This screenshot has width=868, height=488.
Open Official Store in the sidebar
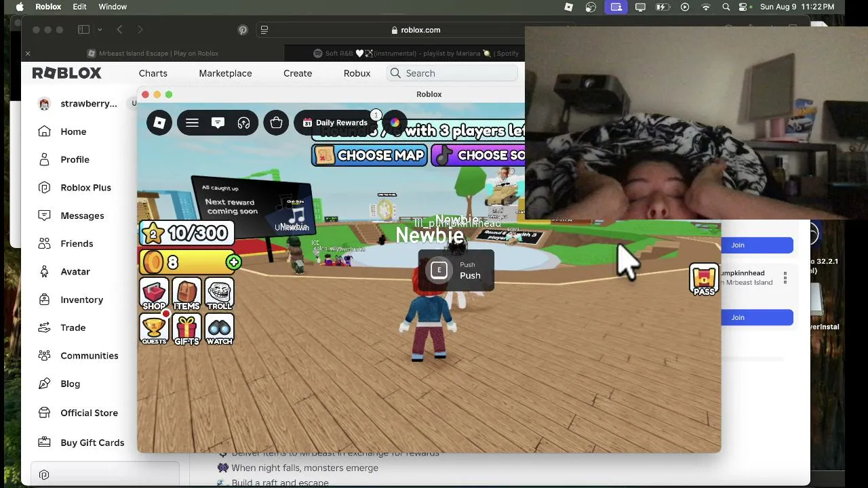89,413
